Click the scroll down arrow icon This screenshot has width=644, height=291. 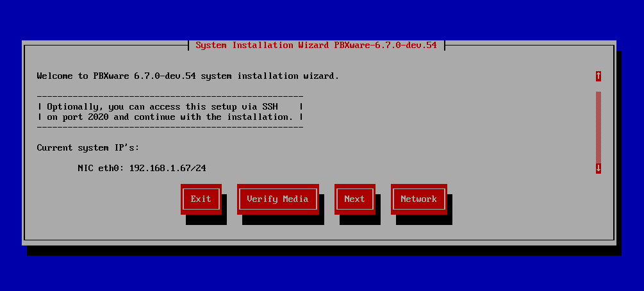pos(599,168)
